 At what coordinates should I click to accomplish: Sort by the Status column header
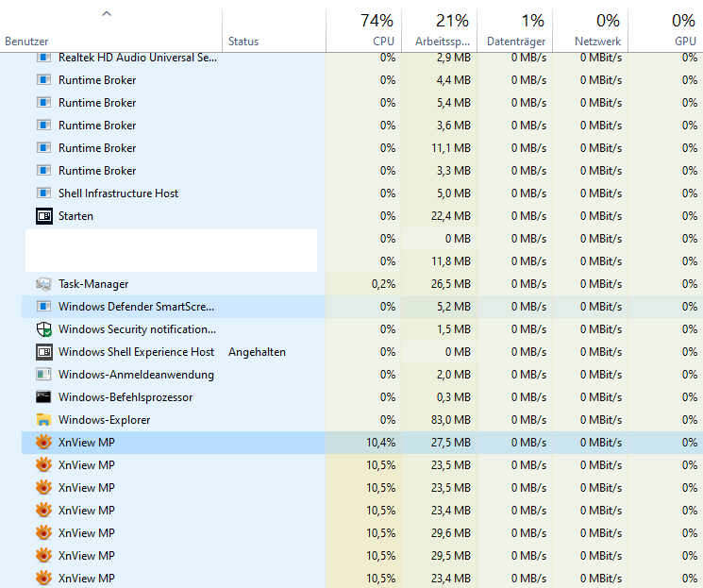[x=274, y=30]
